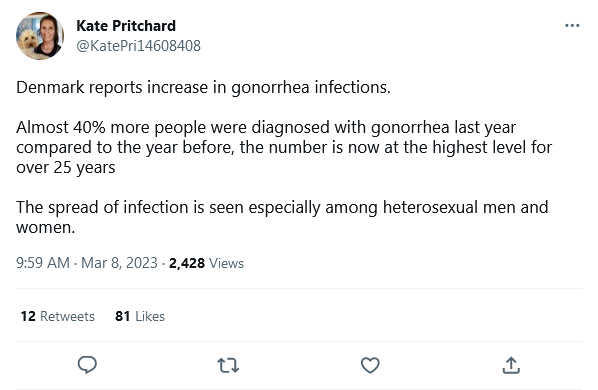Click the word 'Retweets' label

coord(68,316)
